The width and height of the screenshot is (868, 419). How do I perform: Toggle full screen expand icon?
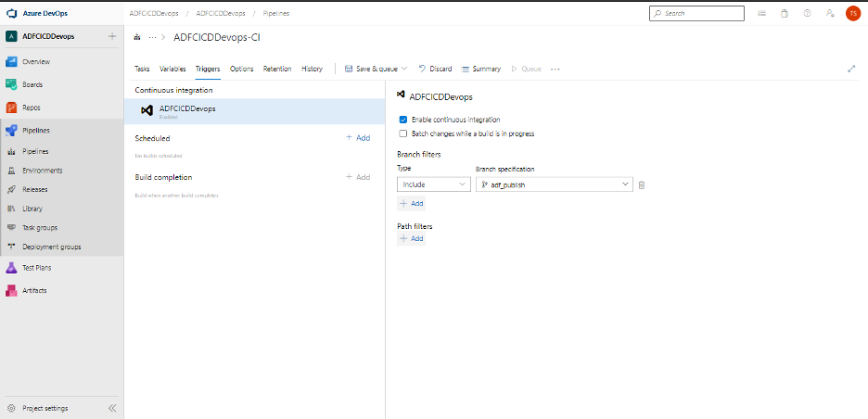point(851,70)
